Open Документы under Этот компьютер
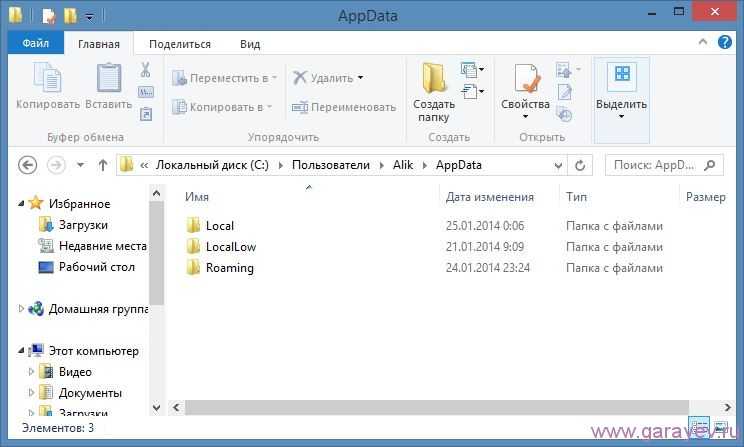744x447 pixels. (x=90, y=393)
